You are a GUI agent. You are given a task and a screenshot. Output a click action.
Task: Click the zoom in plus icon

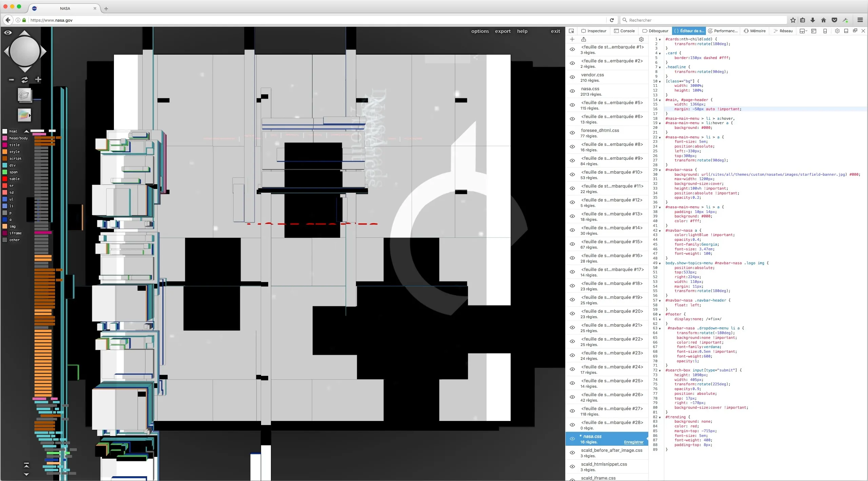pos(38,79)
